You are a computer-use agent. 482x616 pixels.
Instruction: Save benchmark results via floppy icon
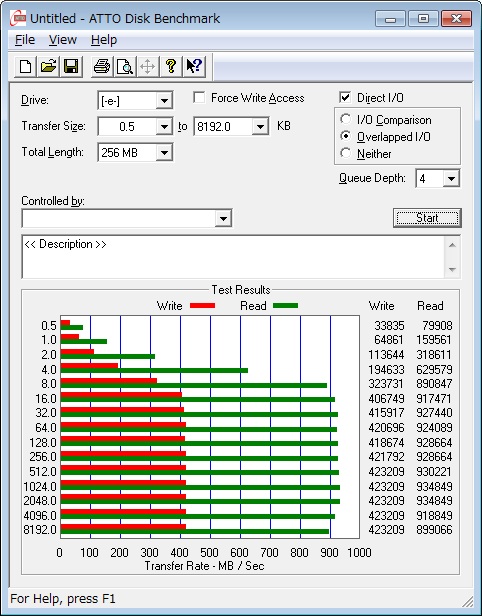(x=71, y=66)
